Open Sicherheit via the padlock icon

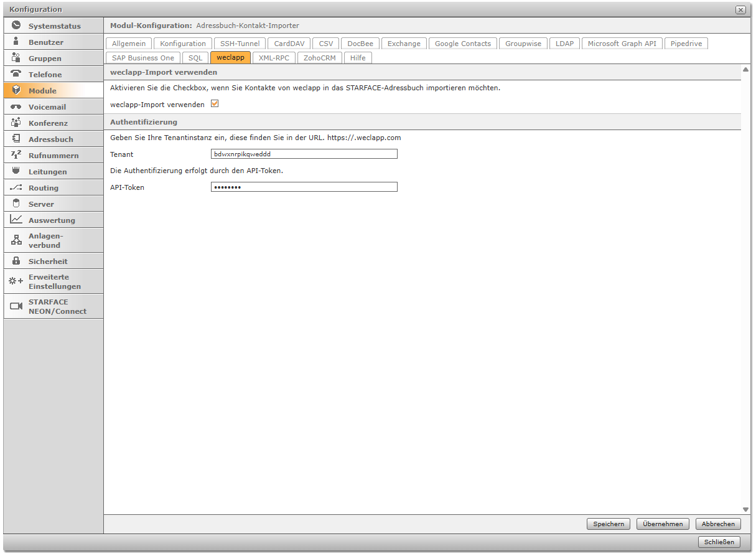tap(16, 261)
